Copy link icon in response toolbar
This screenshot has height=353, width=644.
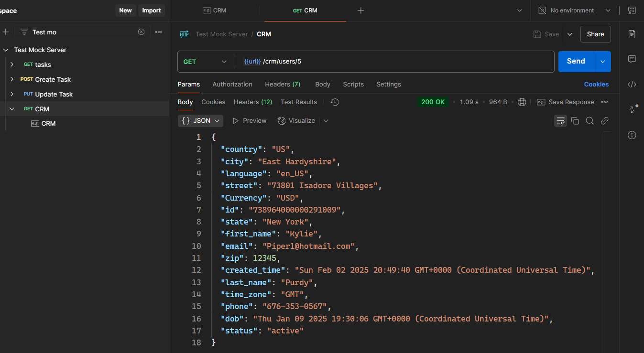[605, 121]
